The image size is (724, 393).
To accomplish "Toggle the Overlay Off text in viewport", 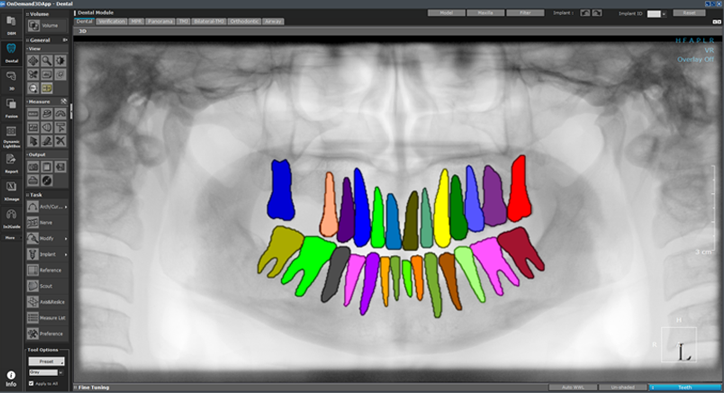I will 695,60.
